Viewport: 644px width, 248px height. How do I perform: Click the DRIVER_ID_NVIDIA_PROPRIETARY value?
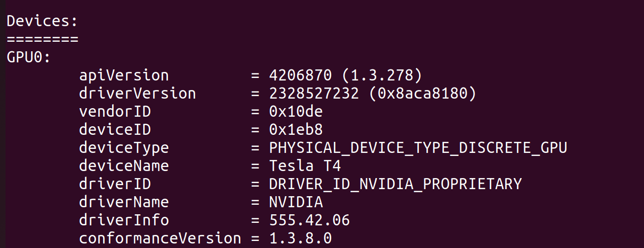[395, 184]
